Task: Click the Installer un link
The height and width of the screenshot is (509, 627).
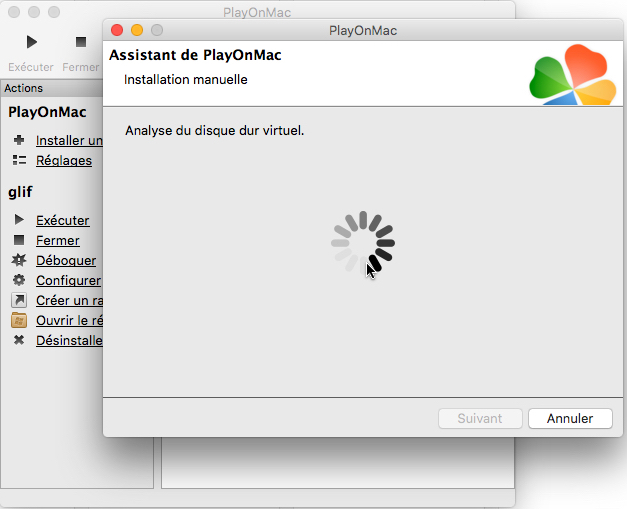Action: (69, 140)
